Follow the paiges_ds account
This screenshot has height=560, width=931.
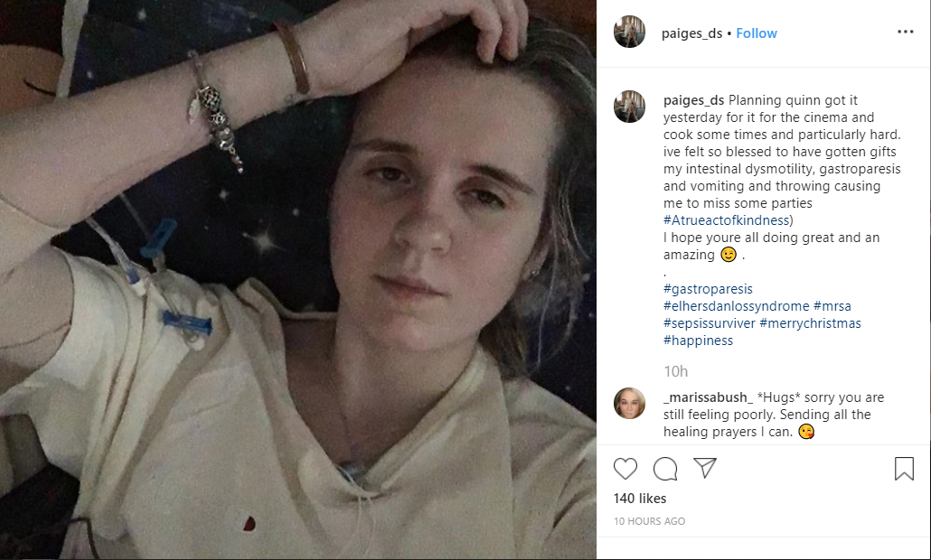[x=756, y=33]
